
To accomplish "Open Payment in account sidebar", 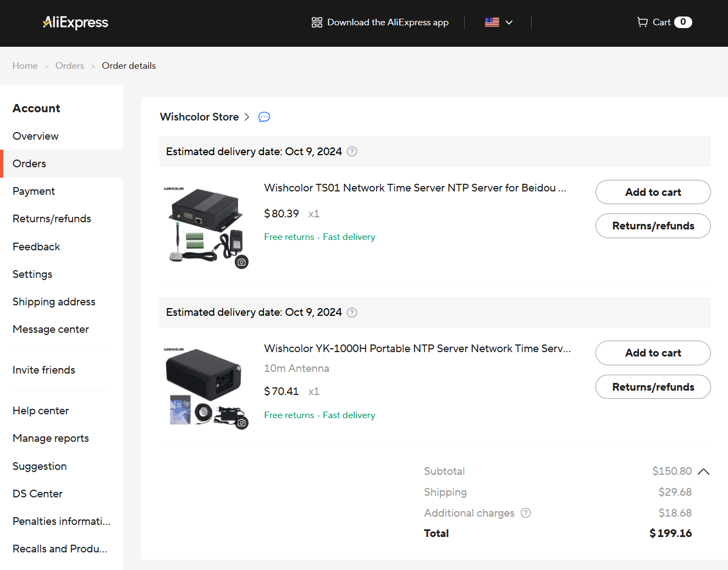I will pyautogui.click(x=34, y=191).
